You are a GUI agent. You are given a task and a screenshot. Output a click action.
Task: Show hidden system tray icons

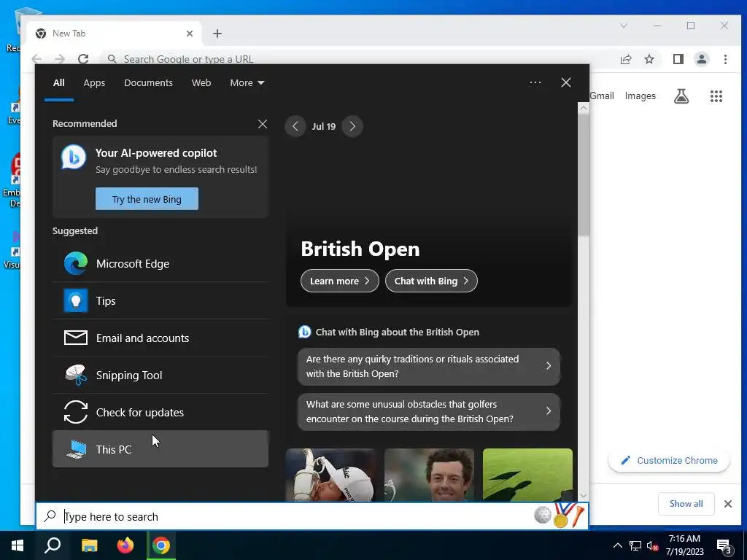tap(617, 545)
